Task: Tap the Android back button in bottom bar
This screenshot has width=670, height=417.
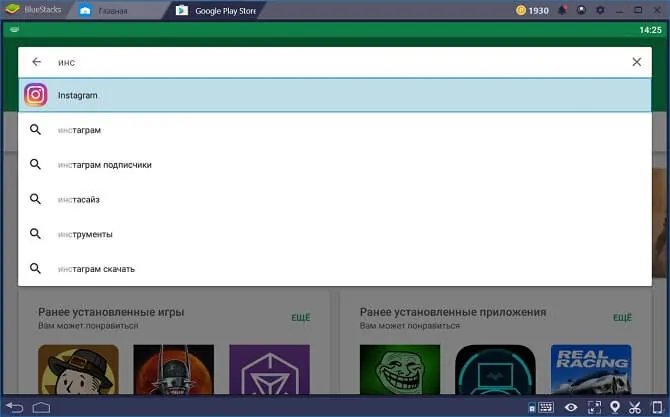Action: click(15, 407)
